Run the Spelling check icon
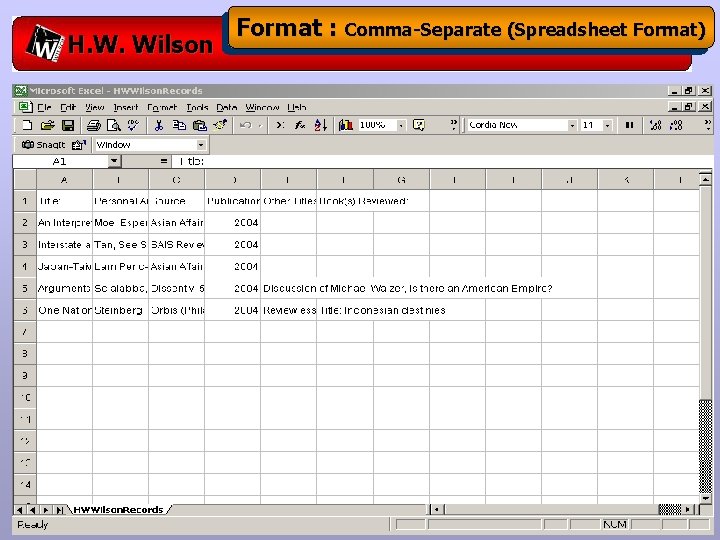This screenshot has width=720, height=540. click(x=134, y=125)
